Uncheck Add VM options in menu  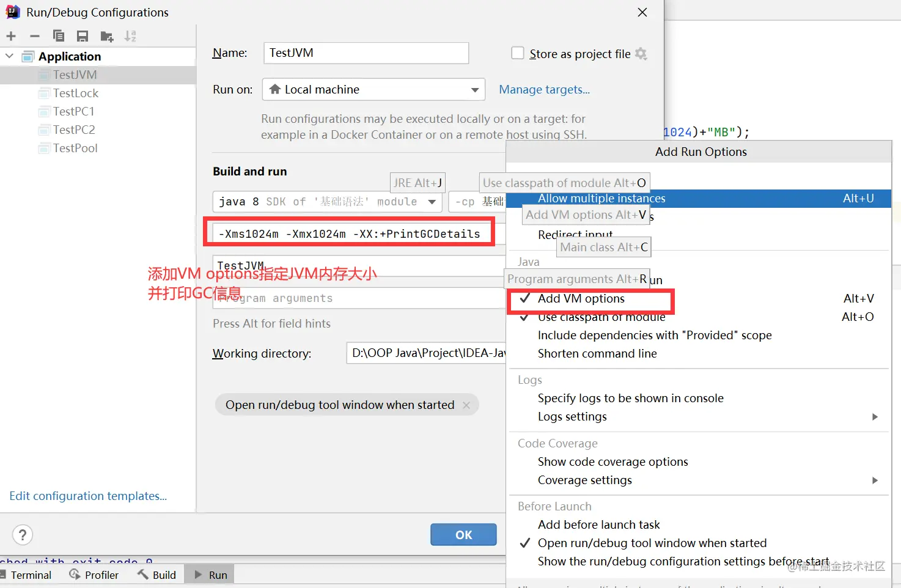point(699,298)
